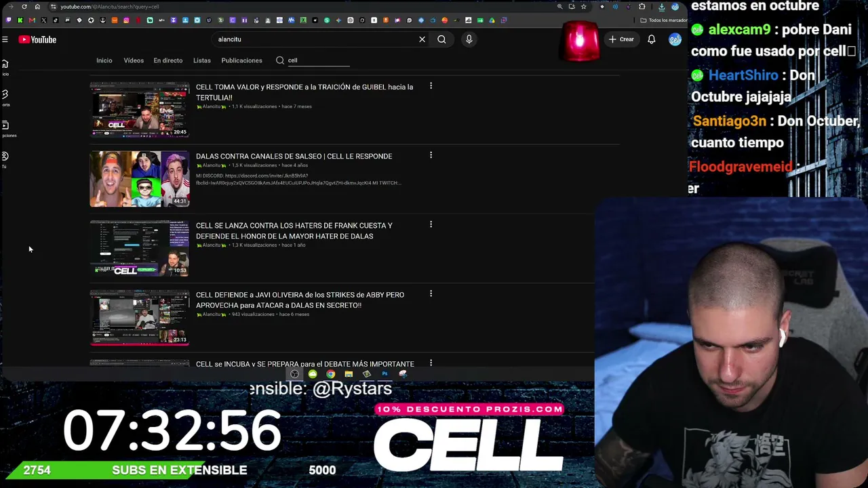Open the account avatar menu

[675, 39]
